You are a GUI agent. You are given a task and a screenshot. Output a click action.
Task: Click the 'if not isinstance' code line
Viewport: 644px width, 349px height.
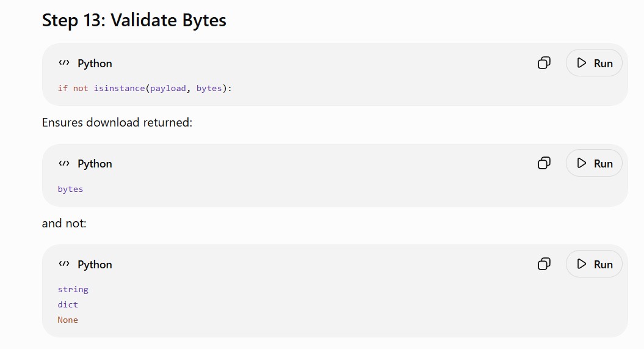[x=145, y=88]
